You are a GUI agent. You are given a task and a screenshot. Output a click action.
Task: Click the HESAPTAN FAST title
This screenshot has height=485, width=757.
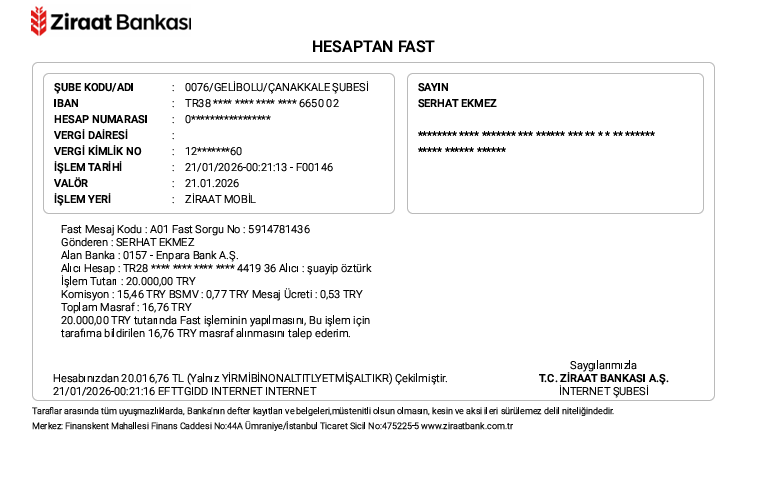373,46
